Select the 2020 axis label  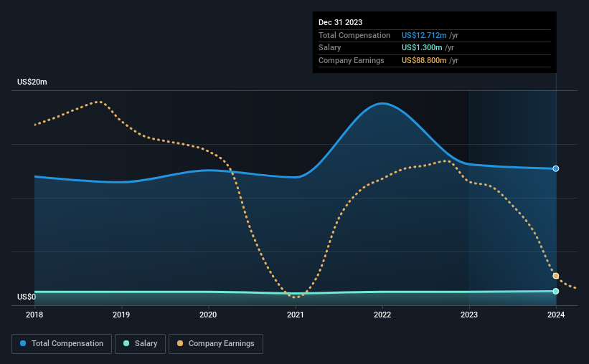(x=208, y=315)
